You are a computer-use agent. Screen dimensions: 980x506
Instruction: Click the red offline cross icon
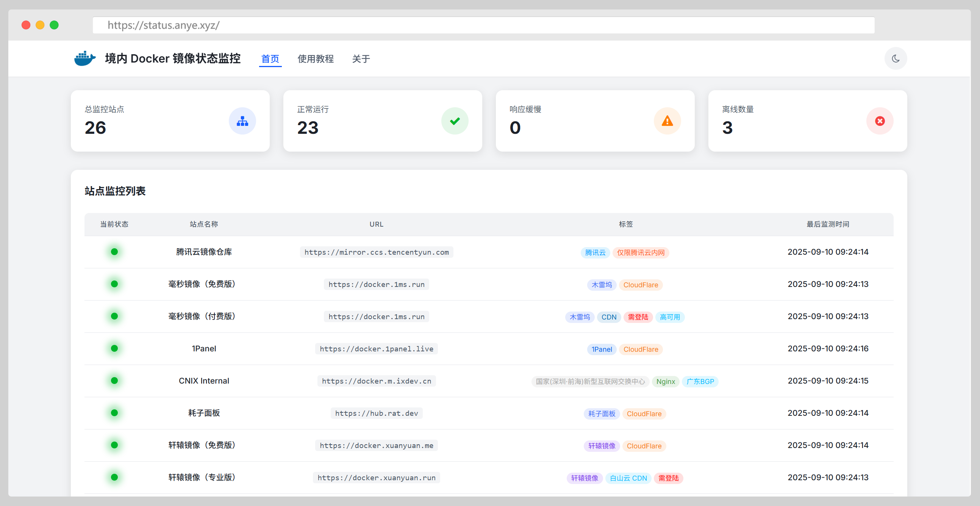(x=880, y=121)
